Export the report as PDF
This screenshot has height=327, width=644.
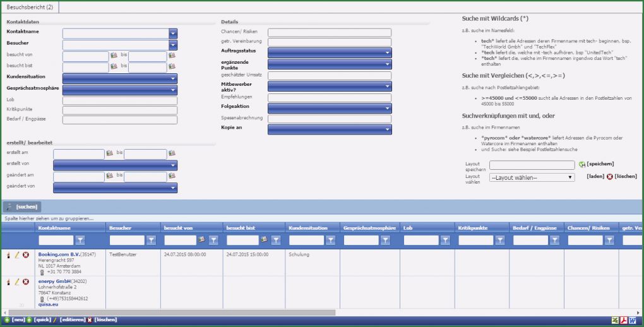pos(624,320)
